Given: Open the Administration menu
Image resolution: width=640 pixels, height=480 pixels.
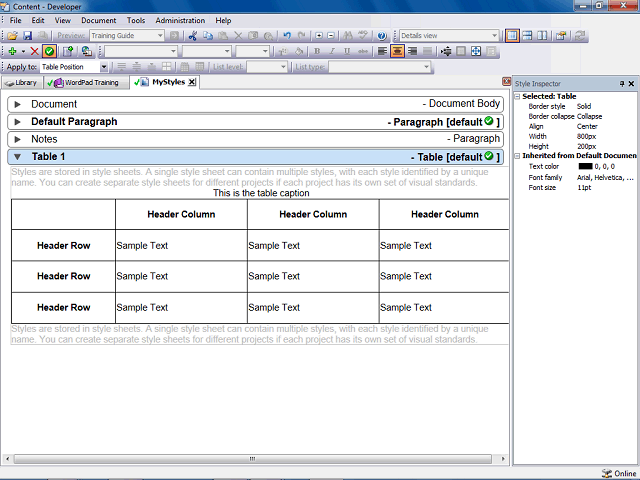Looking at the screenshot, I should 180,20.
